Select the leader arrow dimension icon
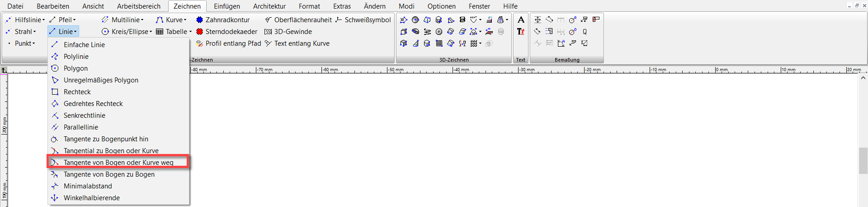Screen dimensions: 868x207 click(573, 43)
